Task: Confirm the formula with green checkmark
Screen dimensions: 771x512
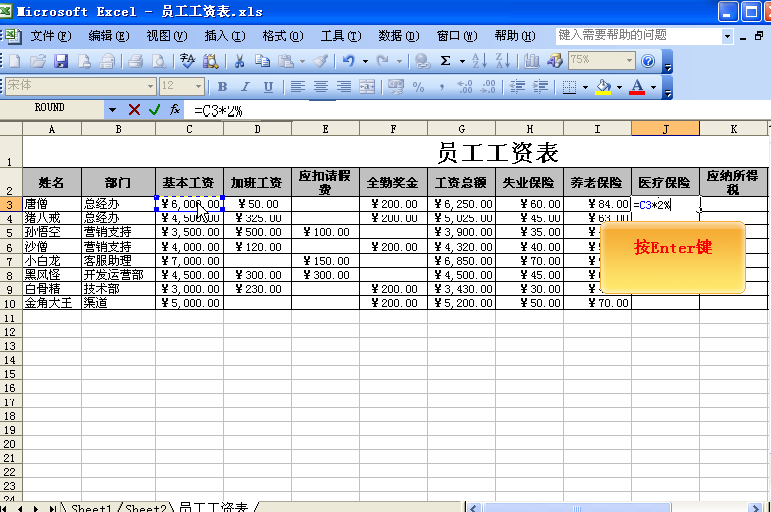Action: (154, 110)
